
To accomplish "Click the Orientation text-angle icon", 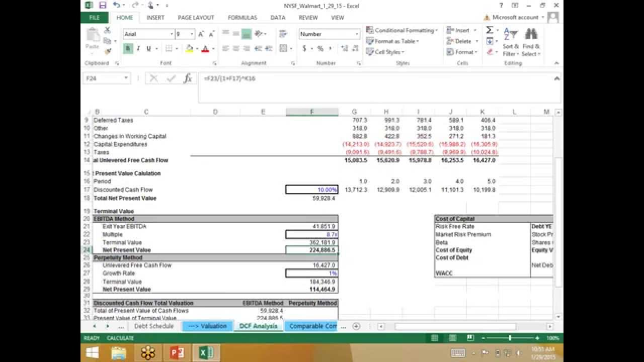I will 259,34.
